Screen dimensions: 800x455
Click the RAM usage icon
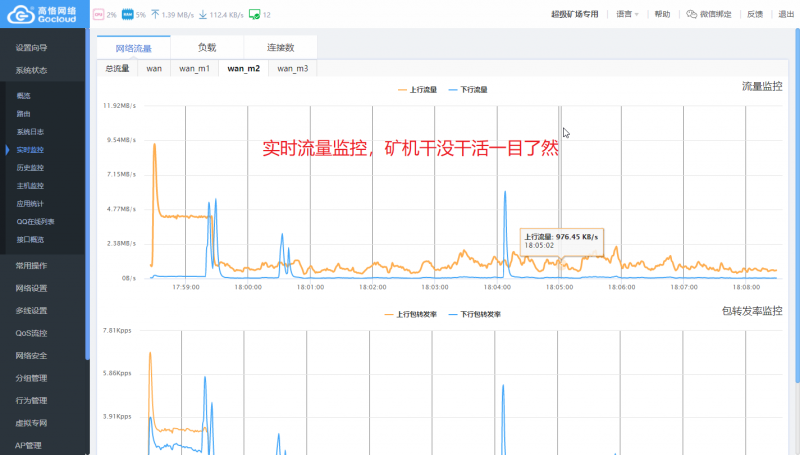pos(127,15)
